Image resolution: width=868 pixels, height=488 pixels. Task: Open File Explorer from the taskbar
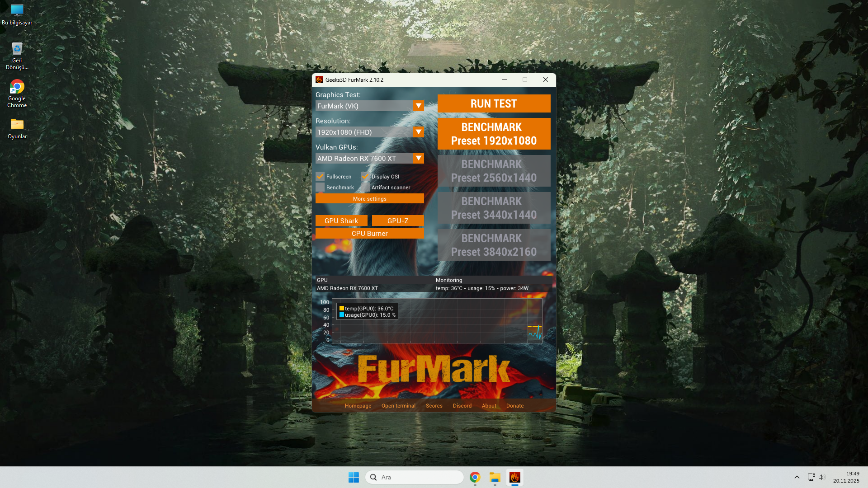(x=495, y=477)
